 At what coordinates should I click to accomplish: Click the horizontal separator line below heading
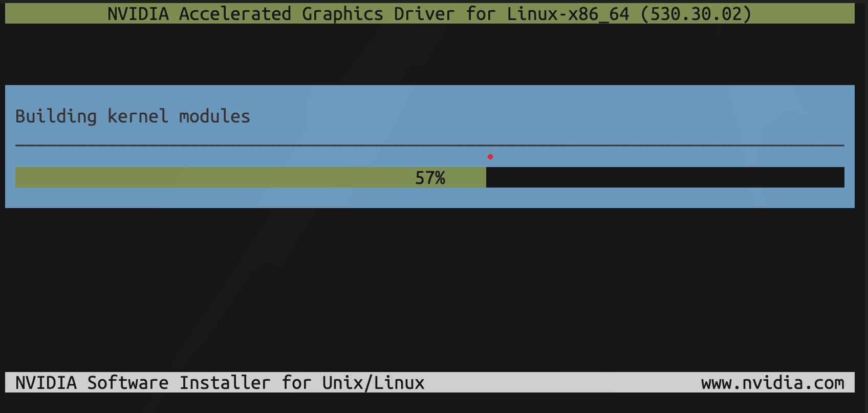tap(430, 146)
